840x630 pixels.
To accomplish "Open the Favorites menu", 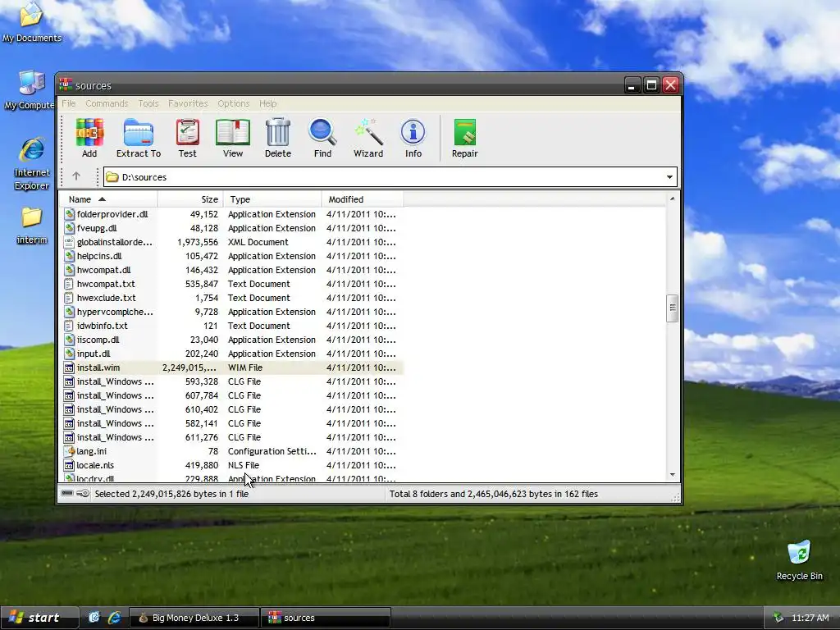I will 188,103.
